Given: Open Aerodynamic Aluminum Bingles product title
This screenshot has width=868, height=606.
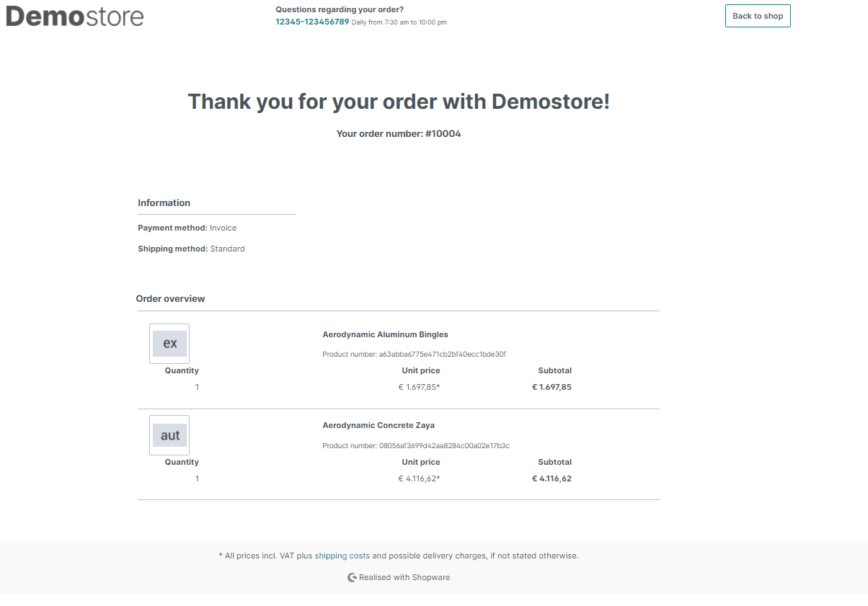Looking at the screenshot, I should point(385,334).
